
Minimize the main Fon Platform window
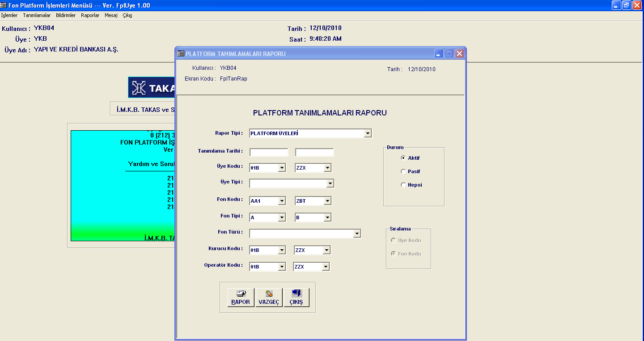[x=617, y=5]
